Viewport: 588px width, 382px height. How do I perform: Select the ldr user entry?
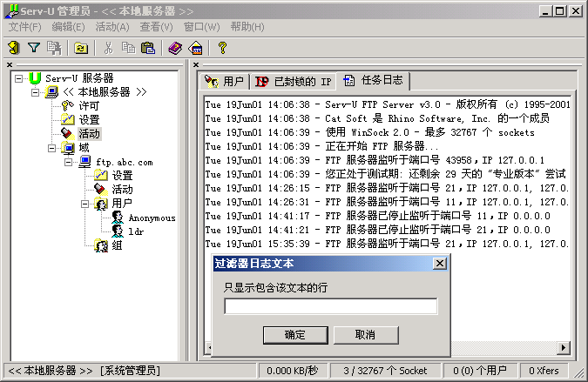tap(136, 231)
